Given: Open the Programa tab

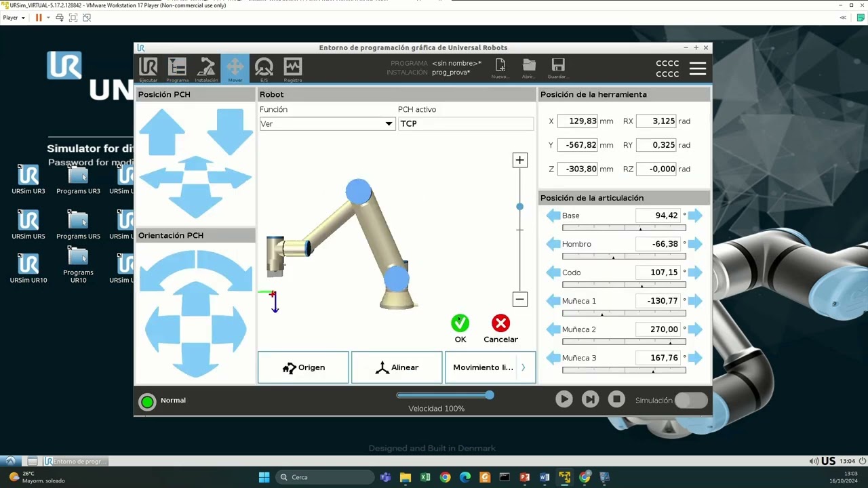Looking at the screenshot, I should click(x=177, y=69).
